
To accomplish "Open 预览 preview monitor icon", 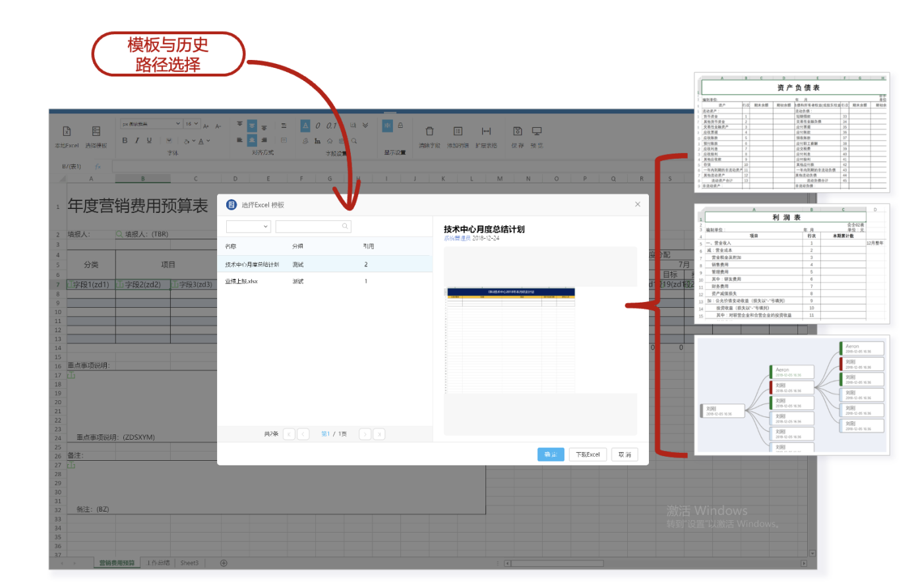I will (537, 132).
